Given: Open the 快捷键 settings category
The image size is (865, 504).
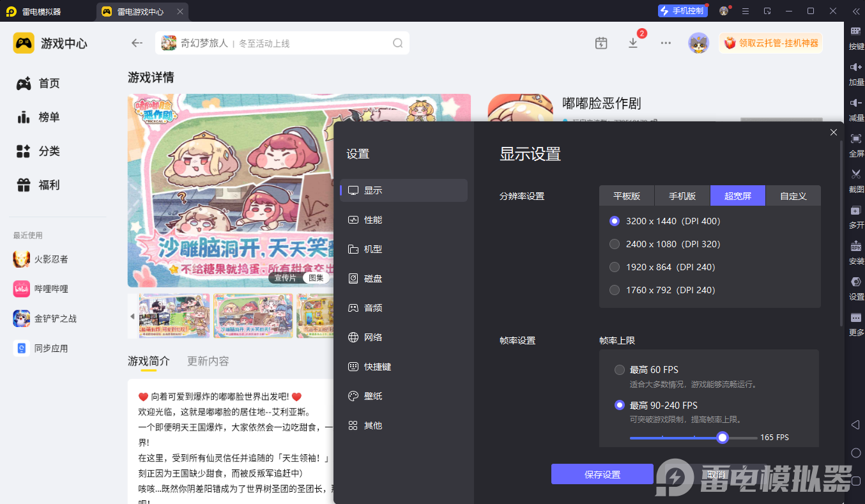Looking at the screenshot, I should pyautogui.click(x=404, y=367).
